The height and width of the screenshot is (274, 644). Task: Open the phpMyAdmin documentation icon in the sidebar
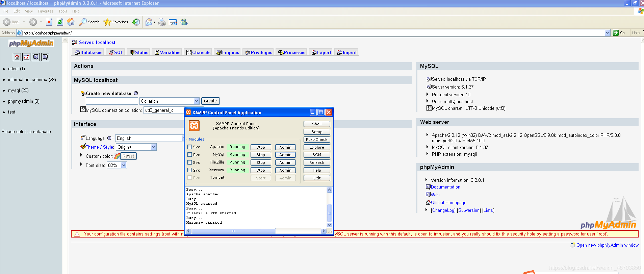pos(36,57)
